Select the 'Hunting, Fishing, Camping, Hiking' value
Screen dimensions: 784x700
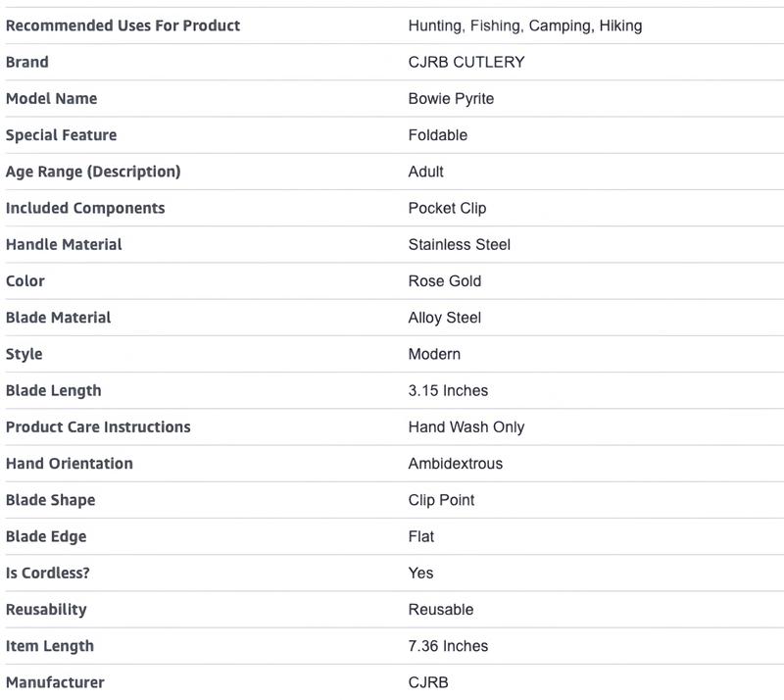click(x=525, y=25)
